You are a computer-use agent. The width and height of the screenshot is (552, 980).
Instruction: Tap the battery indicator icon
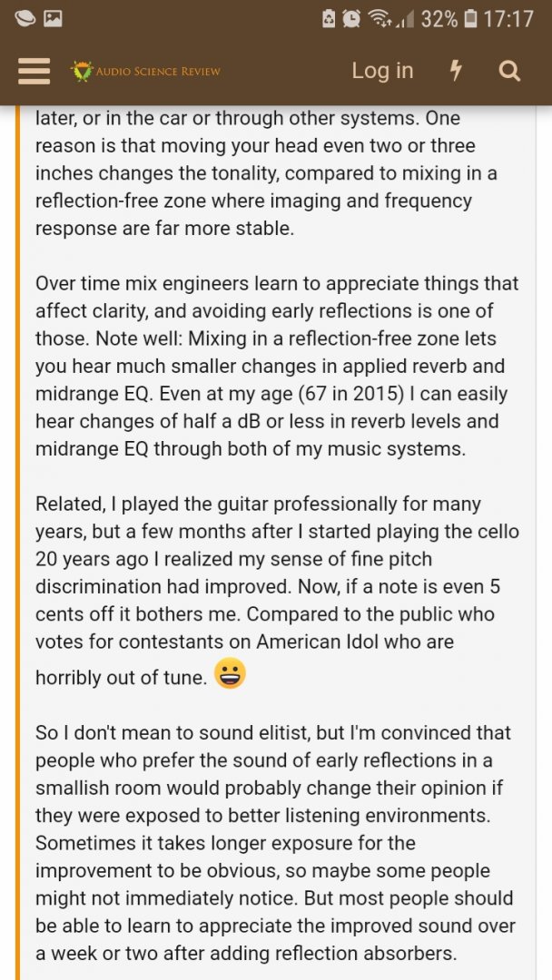471,19
